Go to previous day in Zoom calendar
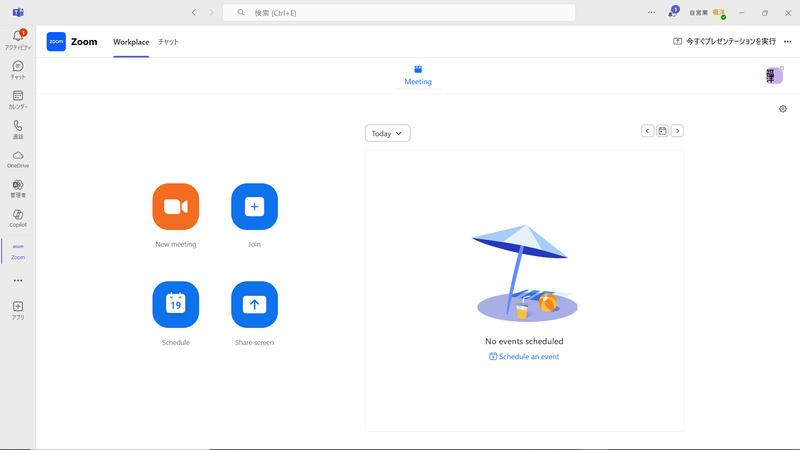Viewport: 800px width, 450px height. click(647, 131)
